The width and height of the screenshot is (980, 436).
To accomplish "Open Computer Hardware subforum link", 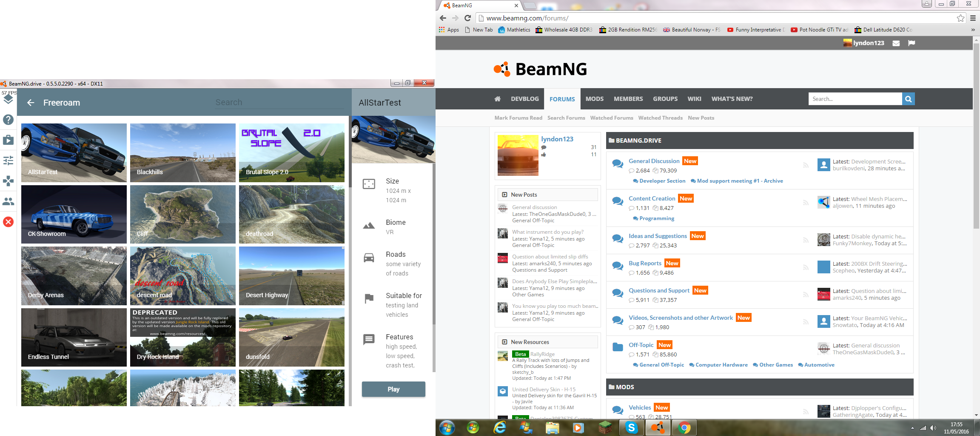I will coord(721,365).
